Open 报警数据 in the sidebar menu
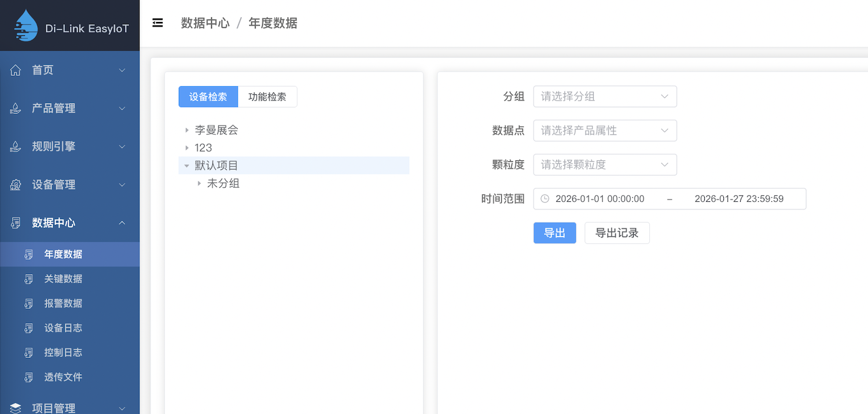Image resolution: width=868 pixels, height=414 pixels. point(63,304)
